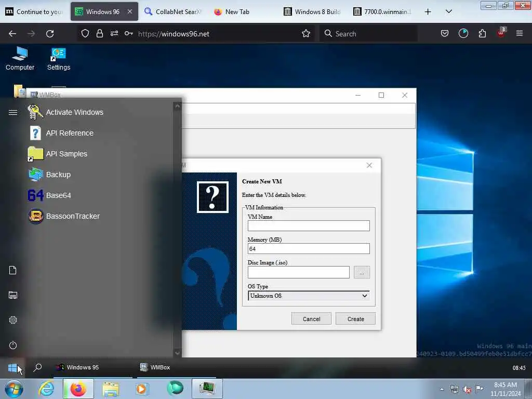The image size is (532, 399).
Task: Switch to Windows 95 taskbar item
Action: tap(92, 367)
